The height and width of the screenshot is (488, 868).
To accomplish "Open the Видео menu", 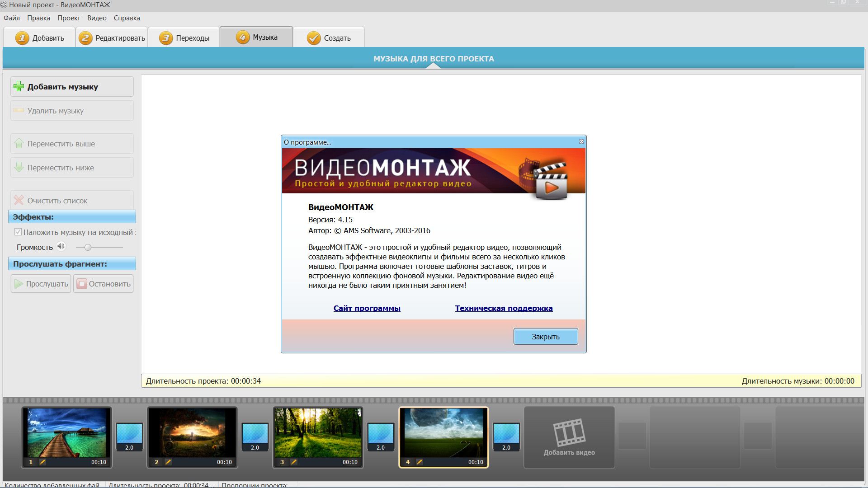I will [x=97, y=18].
